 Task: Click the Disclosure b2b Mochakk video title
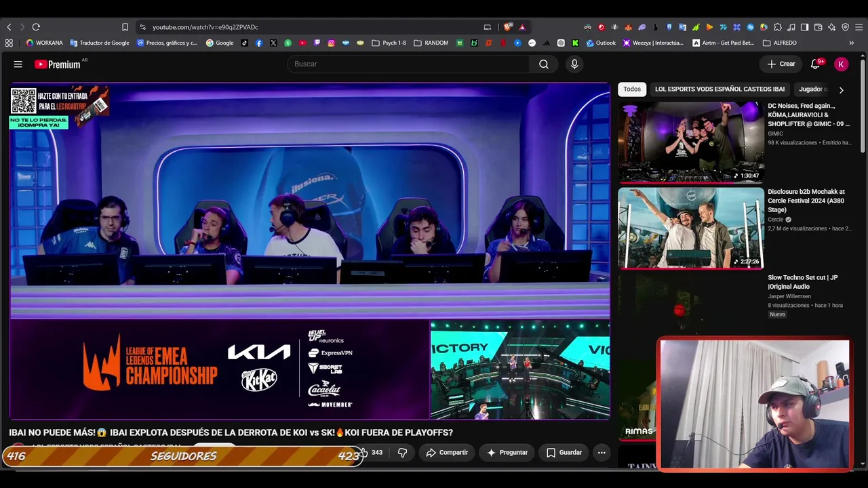click(x=806, y=201)
